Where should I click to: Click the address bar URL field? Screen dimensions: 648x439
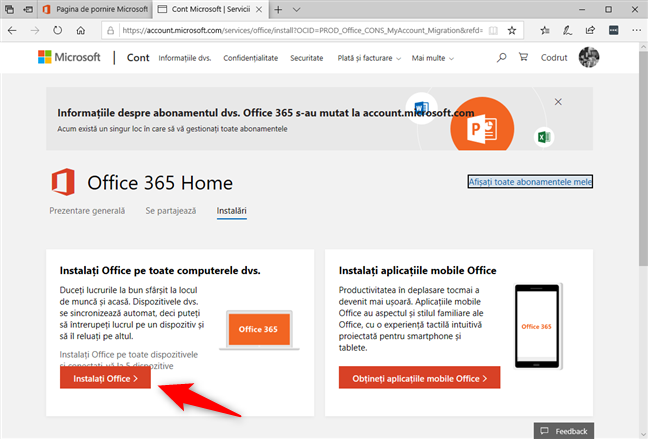(303, 30)
